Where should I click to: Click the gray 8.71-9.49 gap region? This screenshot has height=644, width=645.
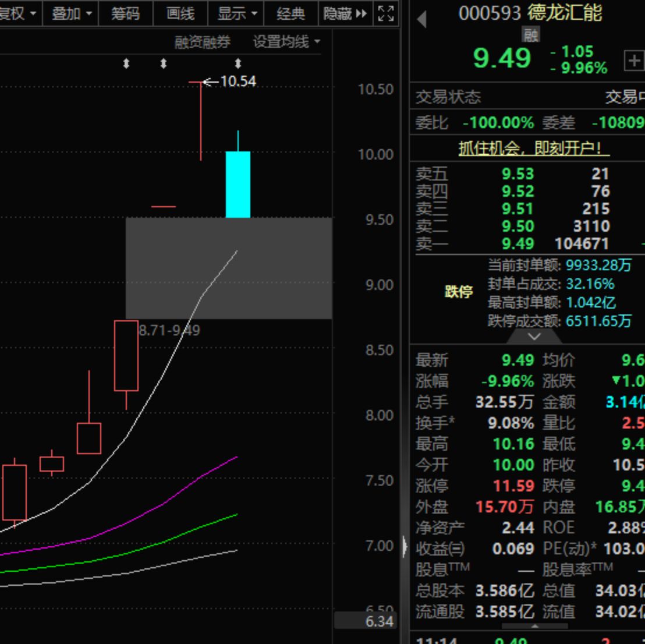tap(229, 268)
